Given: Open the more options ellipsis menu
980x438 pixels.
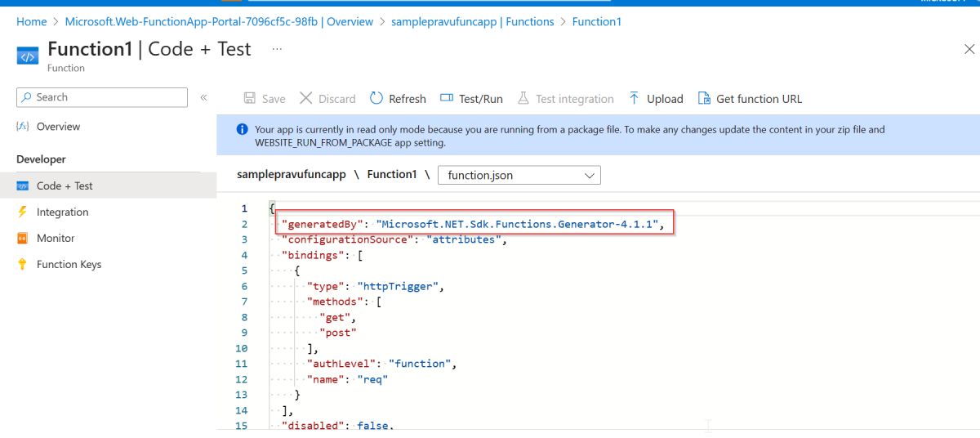Looking at the screenshot, I should click(277, 49).
